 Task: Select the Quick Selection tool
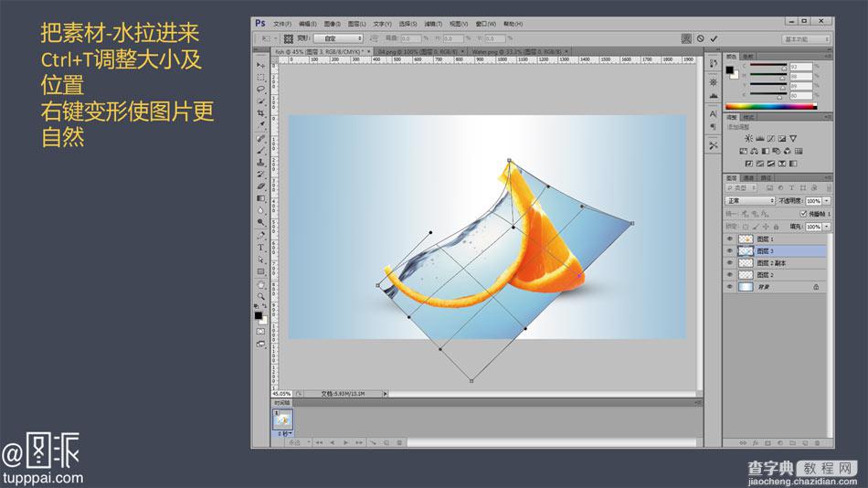(x=260, y=101)
